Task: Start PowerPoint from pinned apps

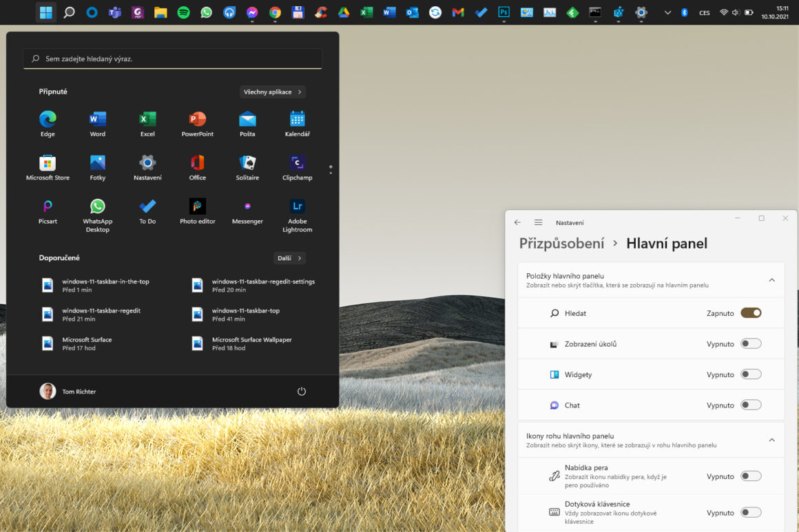Action: [197, 123]
